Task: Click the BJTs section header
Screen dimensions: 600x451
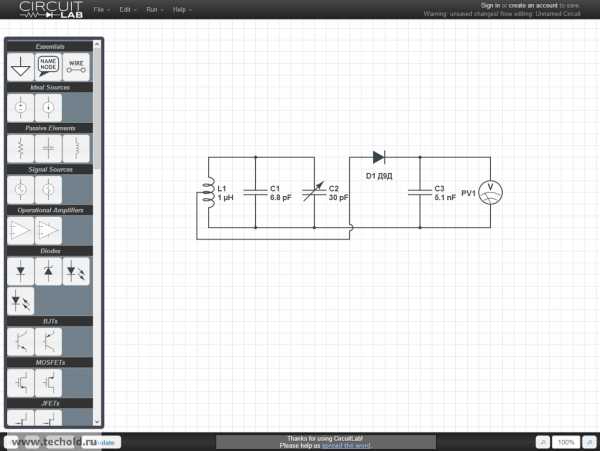Action: tap(50, 321)
